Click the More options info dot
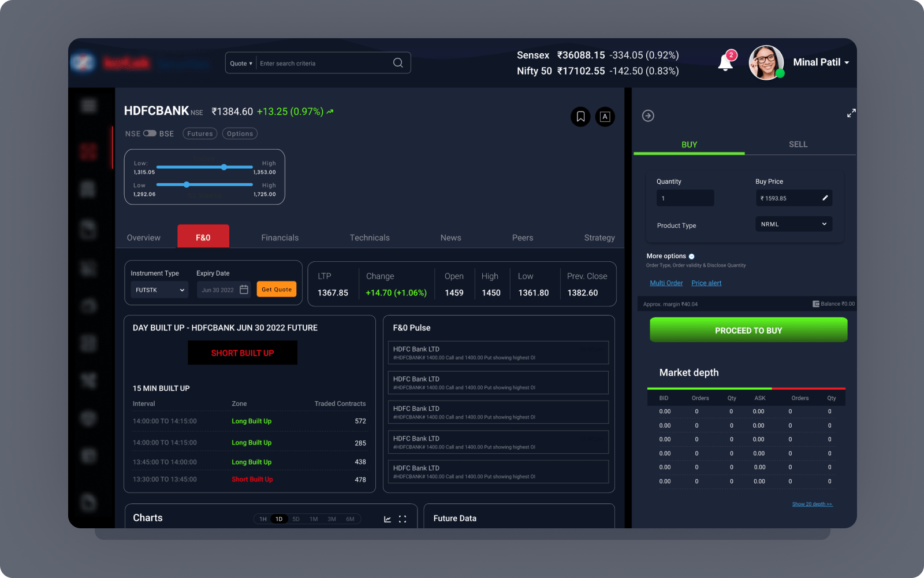Image resolution: width=924 pixels, height=578 pixels. point(691,256)
